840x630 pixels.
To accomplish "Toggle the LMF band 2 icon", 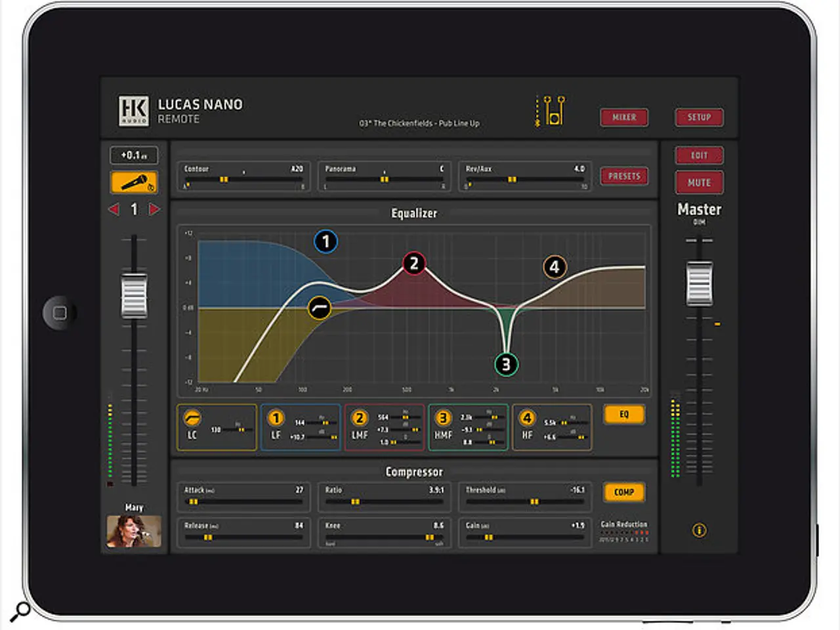I will pos(359,418).
